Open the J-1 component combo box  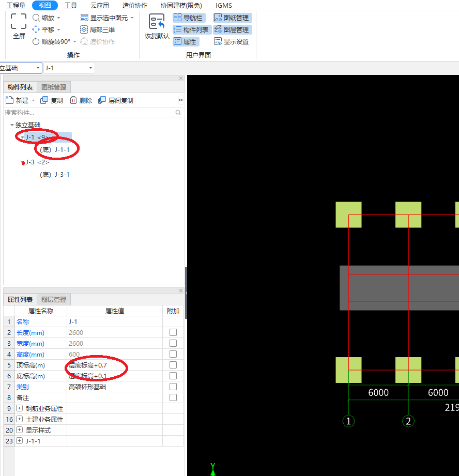point(69,68)
